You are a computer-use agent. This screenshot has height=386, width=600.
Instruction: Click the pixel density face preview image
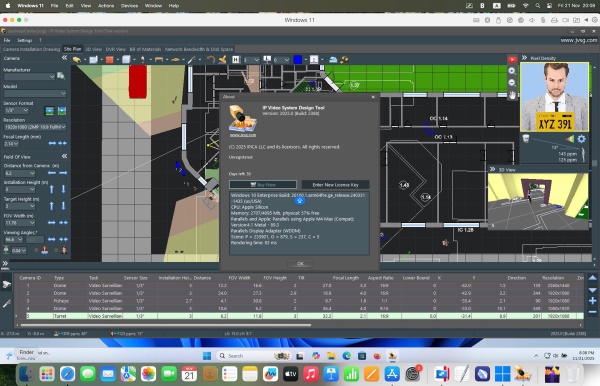tap(554, 97)
